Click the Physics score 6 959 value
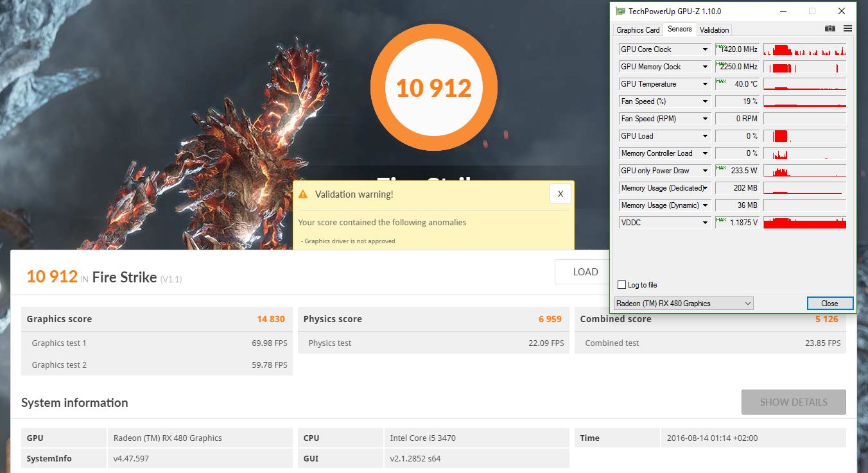The image size is (868, 473). click(550, 319)
